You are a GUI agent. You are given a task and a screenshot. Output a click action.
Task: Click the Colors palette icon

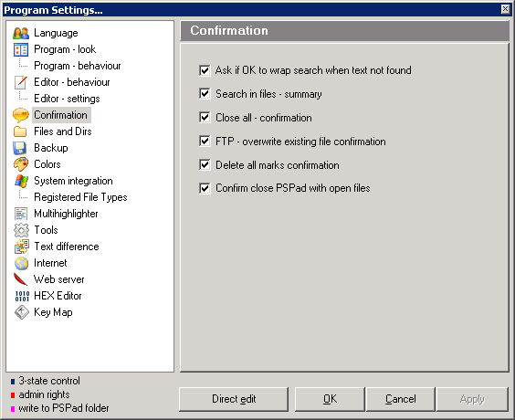21,164
